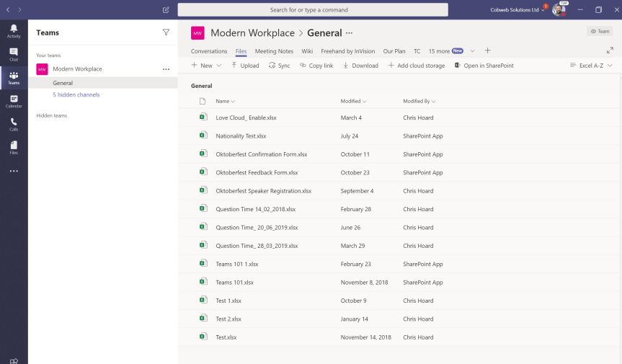Image resolution: width=622 pixels, height=364 pixels.
Task: Switch to the Conversations tab
Action: click(x=209, y=51)
